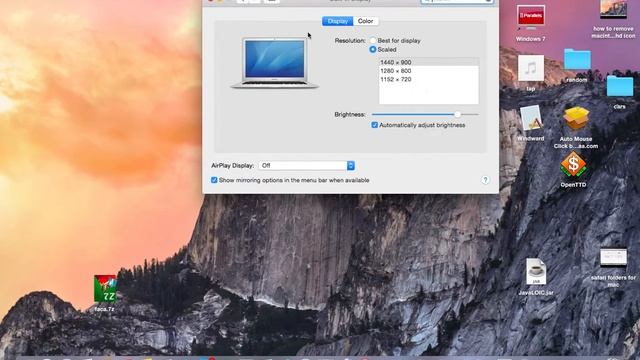The width and height of the screenshot is (640, 360).
Task: Select the Windows 7 Parallels desktop icon
Action: tap(530, 18)
